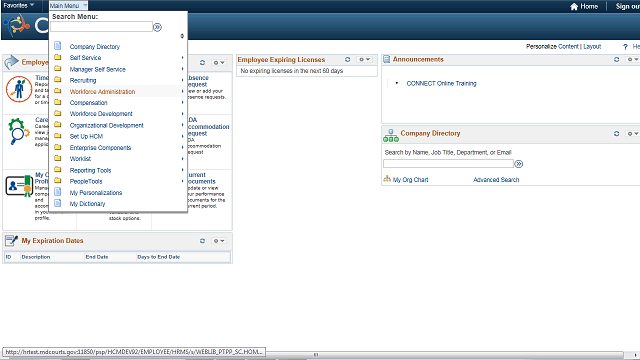Refresh the Employee pagelet at top left
This screenshot has width=640, height=360.
pos(202,62)
